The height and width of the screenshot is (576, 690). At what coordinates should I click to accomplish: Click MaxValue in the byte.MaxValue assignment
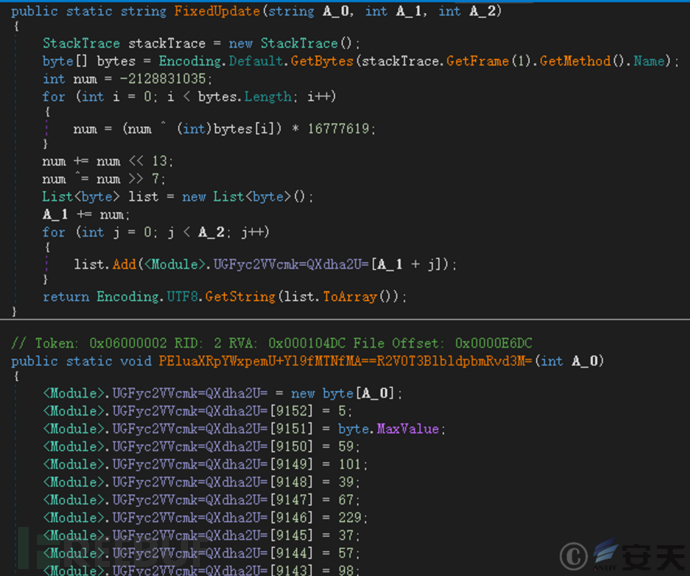pos(408,429)
